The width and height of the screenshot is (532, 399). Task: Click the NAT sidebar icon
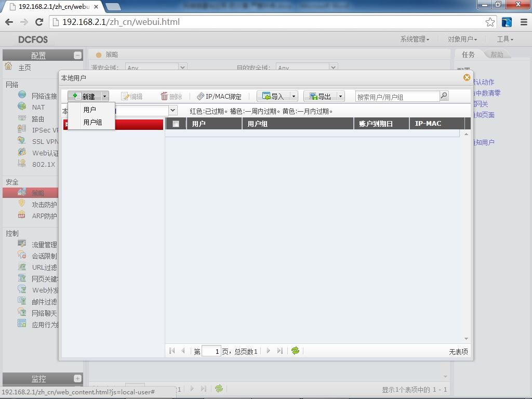(x=22, y=106)
